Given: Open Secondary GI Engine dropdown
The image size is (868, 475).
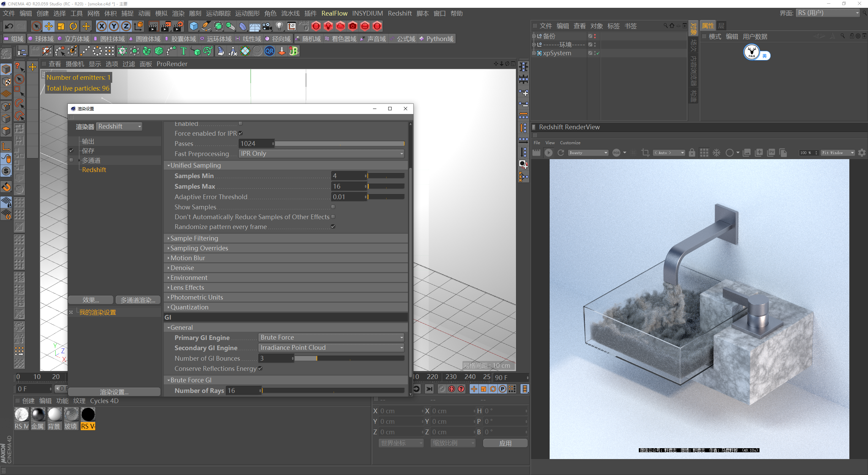Looking at the screenshot, I should [331, 348].
